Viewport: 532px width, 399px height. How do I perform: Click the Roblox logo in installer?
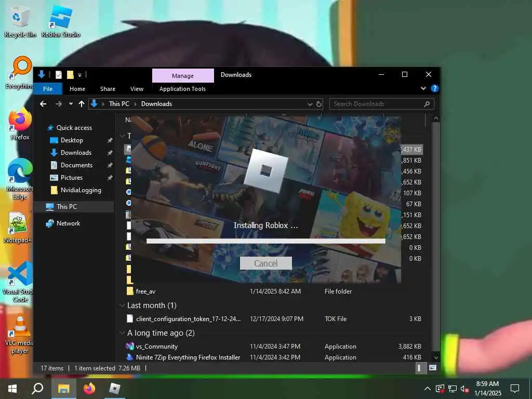[x=265, y=170]
